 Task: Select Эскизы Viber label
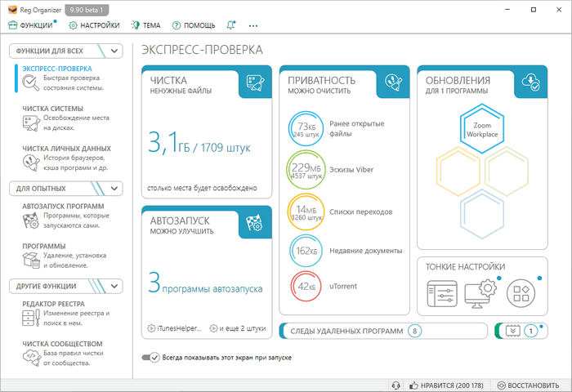351,170
